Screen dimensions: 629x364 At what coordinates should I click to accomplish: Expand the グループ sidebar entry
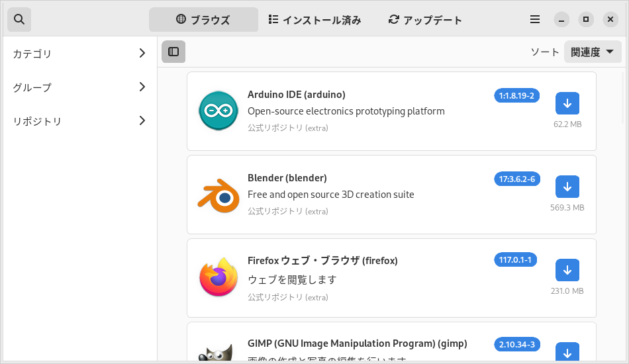pyautogui.click(x=79, y=87)
